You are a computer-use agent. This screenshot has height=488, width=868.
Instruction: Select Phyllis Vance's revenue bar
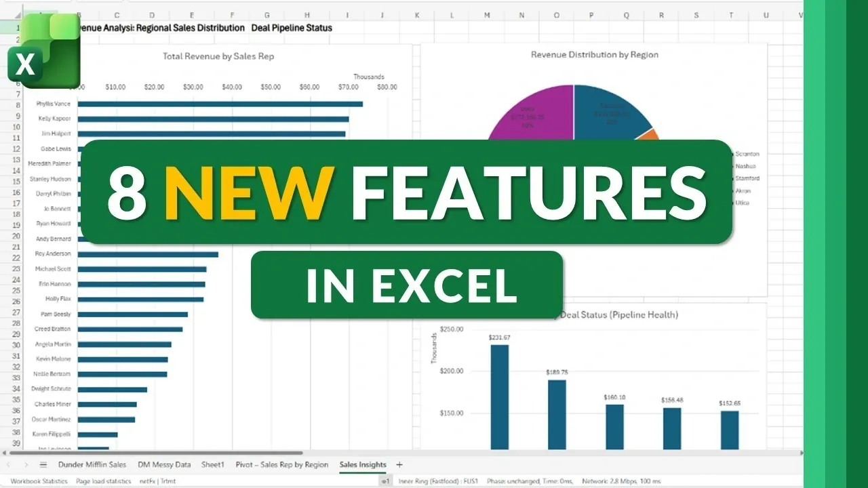point(220,104)
